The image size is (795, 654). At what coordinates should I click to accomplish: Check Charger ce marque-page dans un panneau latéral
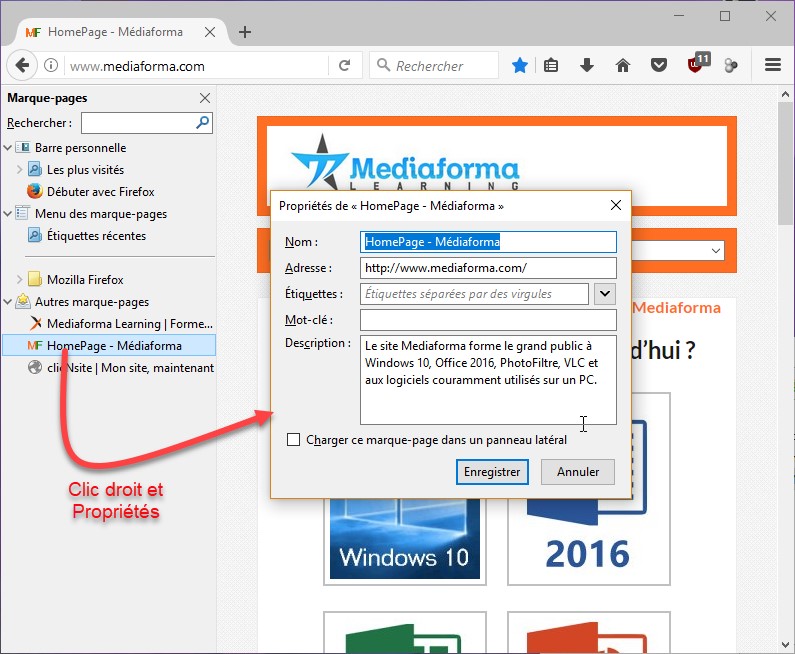(x=293, y=440)
